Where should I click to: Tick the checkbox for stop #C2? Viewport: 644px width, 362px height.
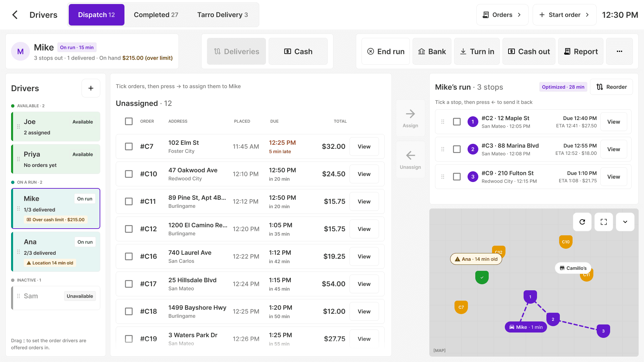pyautogui.click(x=457, y=122)
